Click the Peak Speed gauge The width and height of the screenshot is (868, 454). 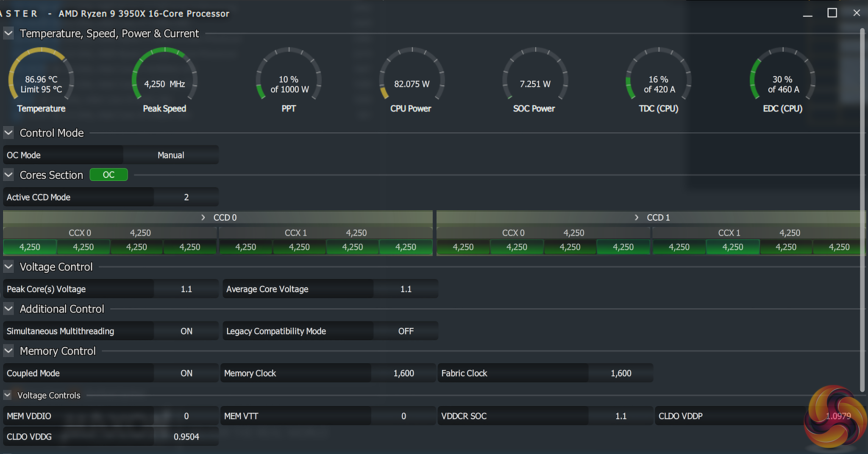164,76
